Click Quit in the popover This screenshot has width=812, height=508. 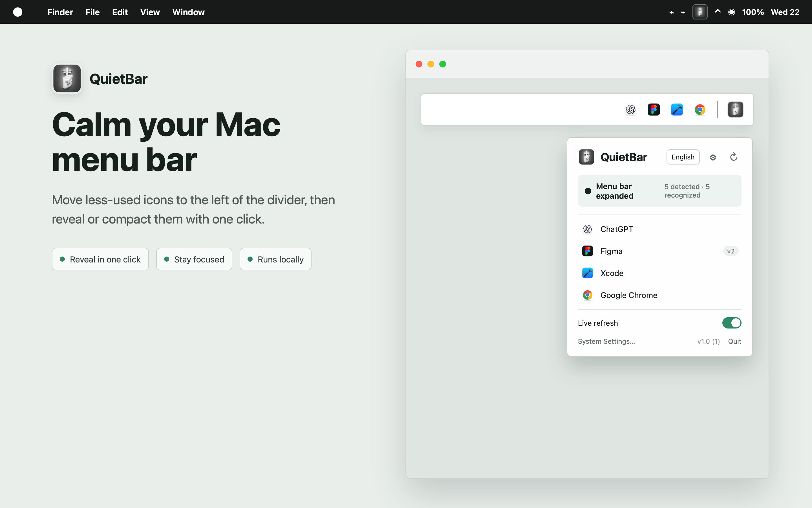734,341
